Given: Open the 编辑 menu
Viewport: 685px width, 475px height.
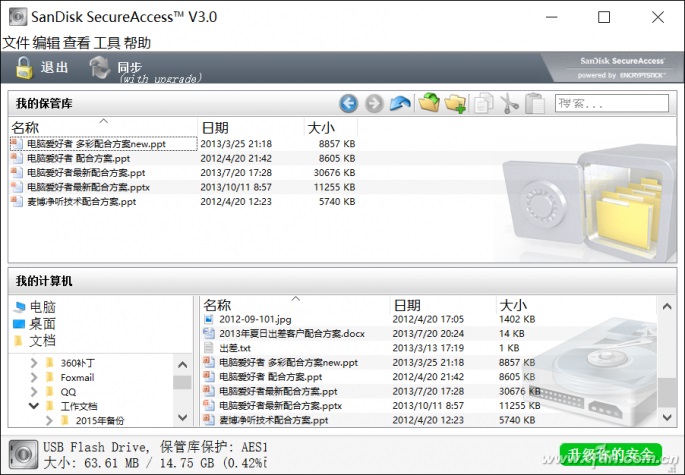Looking at the screenshot, I should click(46, 43).
